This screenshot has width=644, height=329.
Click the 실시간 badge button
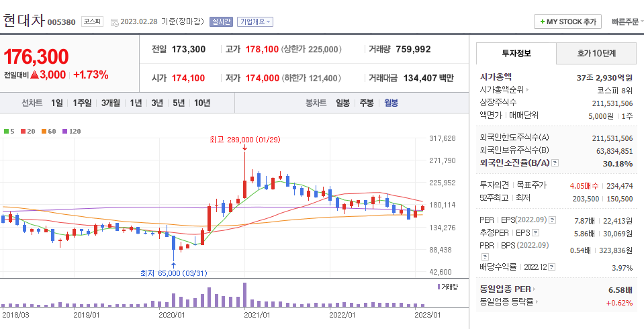pyautogui.click(x=221, y=21)
